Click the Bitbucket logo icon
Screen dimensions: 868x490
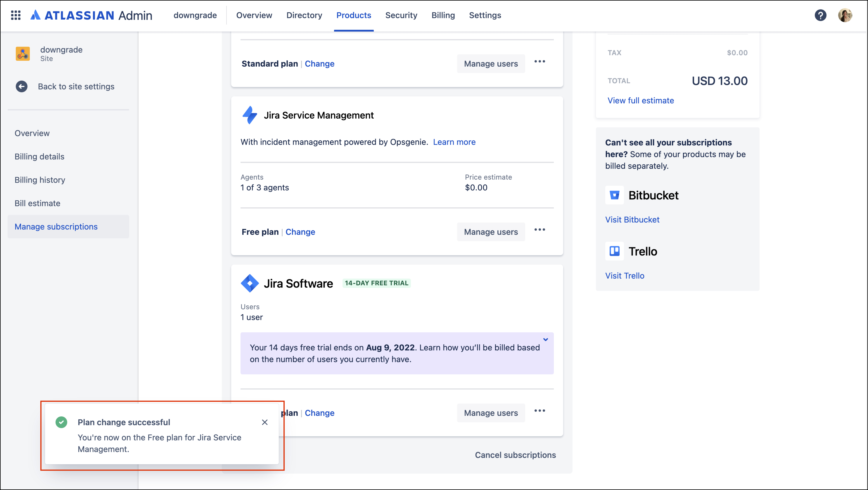[614, 195]
